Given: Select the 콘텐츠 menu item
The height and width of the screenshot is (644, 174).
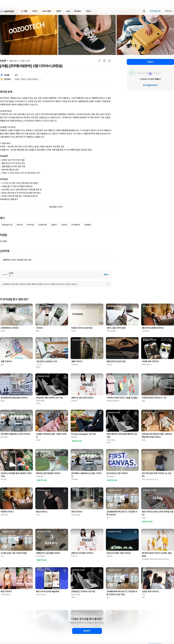Looking at the screenshot, I should 59,11.
